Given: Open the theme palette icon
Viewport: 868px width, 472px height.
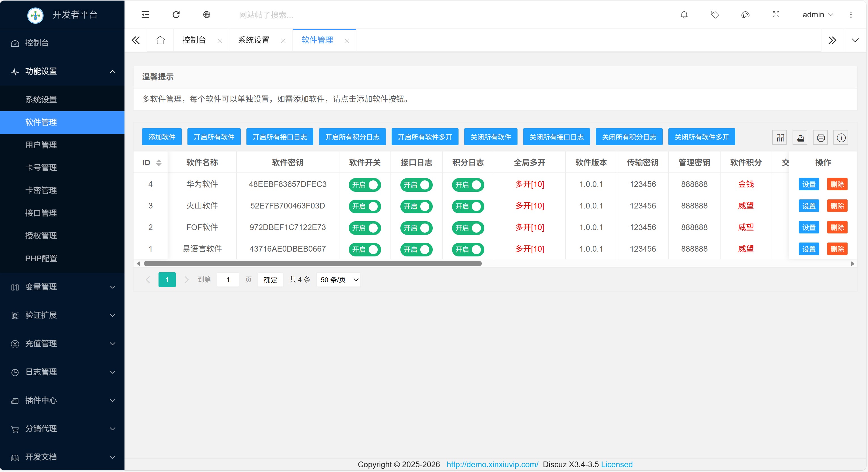Looking at the screenshot, I should pos(745,14).
